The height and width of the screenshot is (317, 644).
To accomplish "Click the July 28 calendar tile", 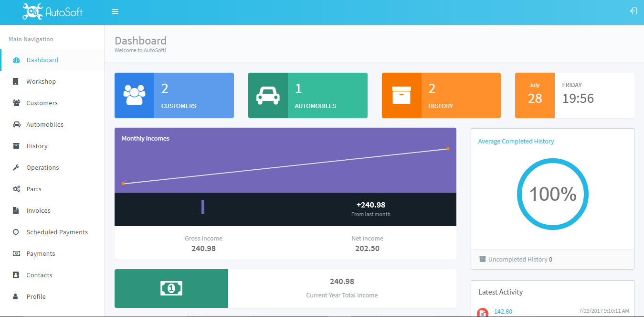I will pyautogui.click(x=535, y=95).
